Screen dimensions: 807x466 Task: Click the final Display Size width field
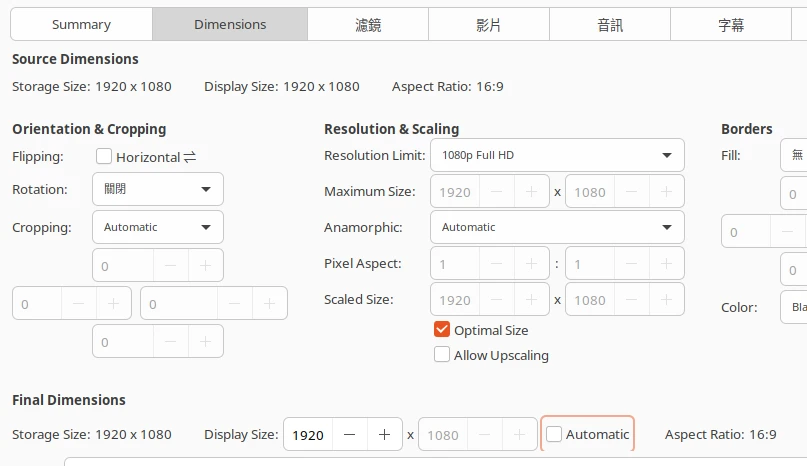click(308, 435)
